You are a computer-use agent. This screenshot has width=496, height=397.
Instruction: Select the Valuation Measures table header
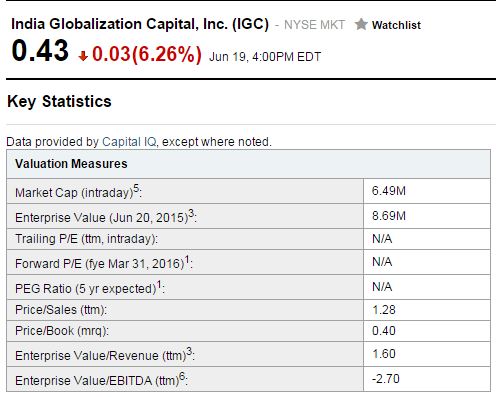click(248, 164)
